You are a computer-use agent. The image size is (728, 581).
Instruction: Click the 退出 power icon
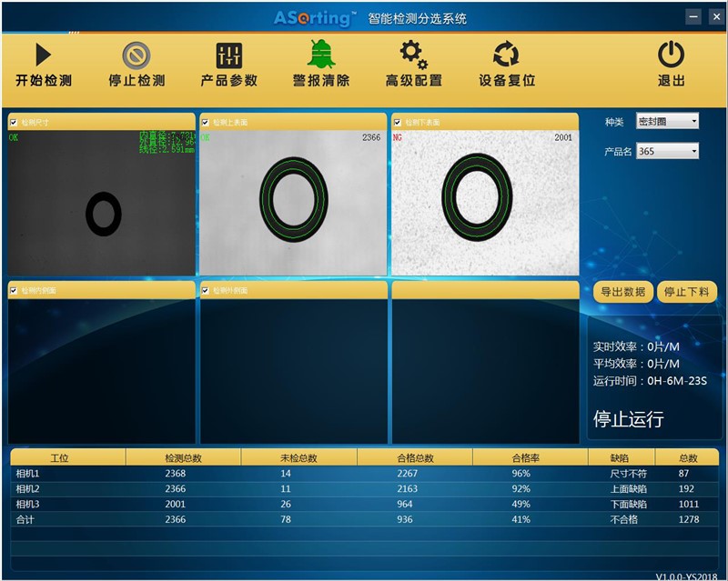tap(671, 55)
